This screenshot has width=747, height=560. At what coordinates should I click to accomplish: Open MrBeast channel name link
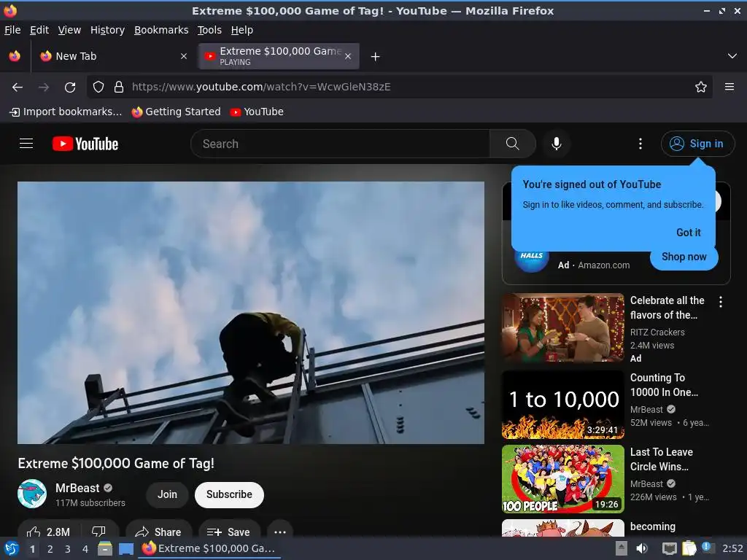click(77, 488)
